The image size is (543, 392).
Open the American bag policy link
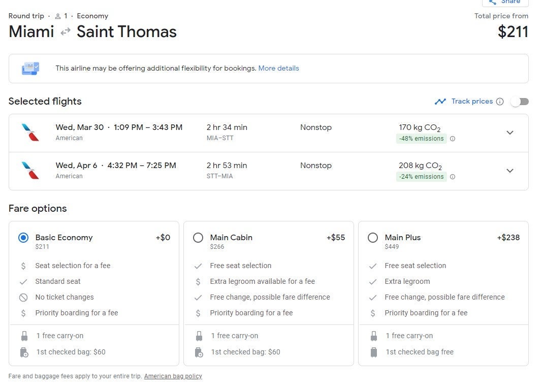coord(173,376)
